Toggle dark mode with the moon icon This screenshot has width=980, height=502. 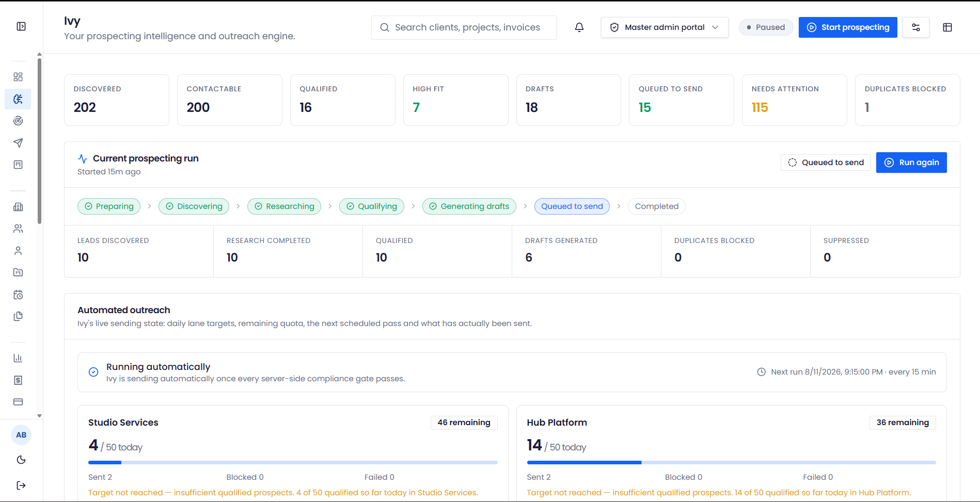click(x=21, y=460)
